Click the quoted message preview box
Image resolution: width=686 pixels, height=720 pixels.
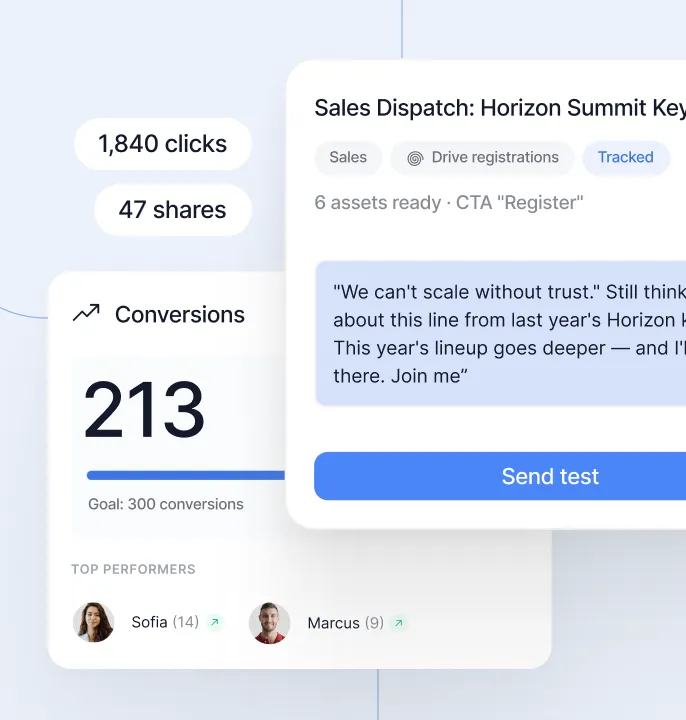500,333
